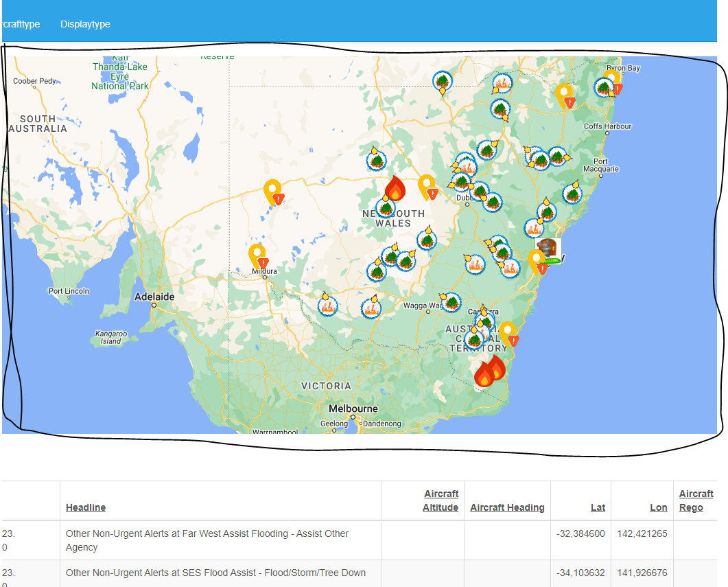
Task: Open the northernmost tree marker on map
Action: 443,82
